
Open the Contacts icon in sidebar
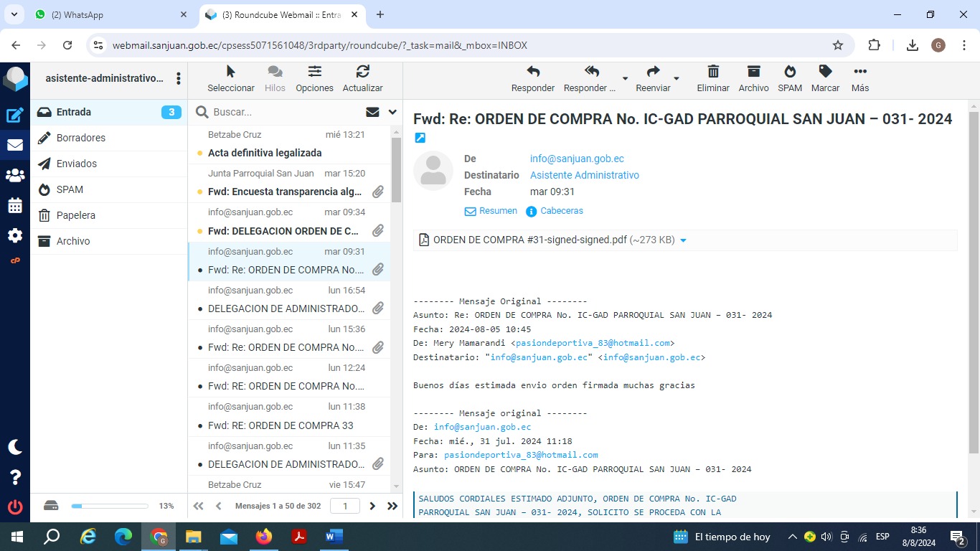click(x=14, y=175)
